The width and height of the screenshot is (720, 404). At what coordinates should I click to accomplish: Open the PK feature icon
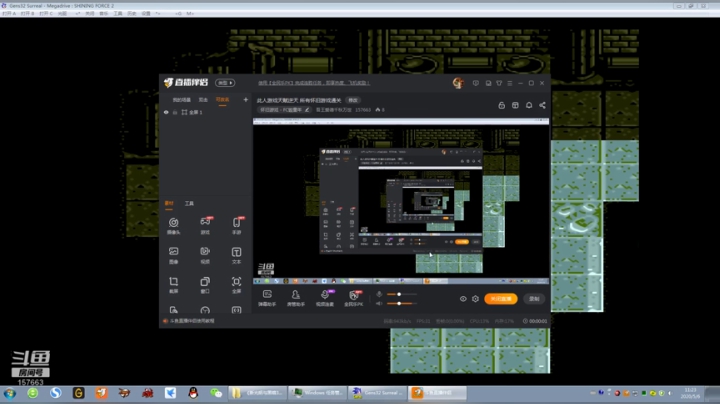354,297
